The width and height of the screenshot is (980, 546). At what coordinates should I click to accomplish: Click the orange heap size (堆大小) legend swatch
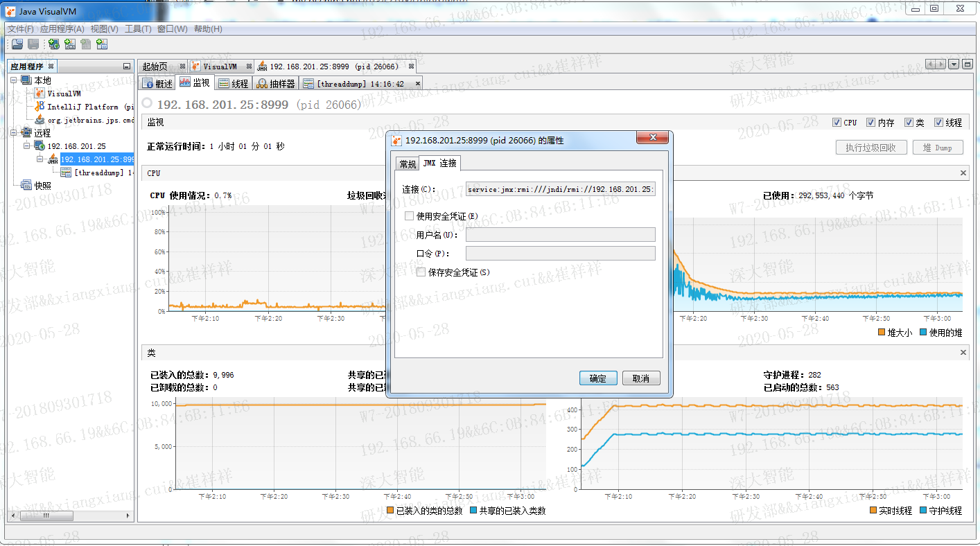(882, 333)
